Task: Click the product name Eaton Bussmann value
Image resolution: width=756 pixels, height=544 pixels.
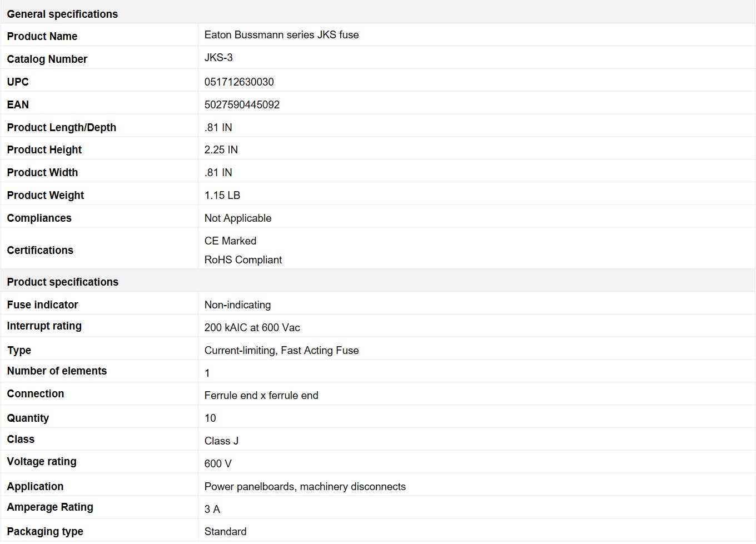Action: (281, 35)
